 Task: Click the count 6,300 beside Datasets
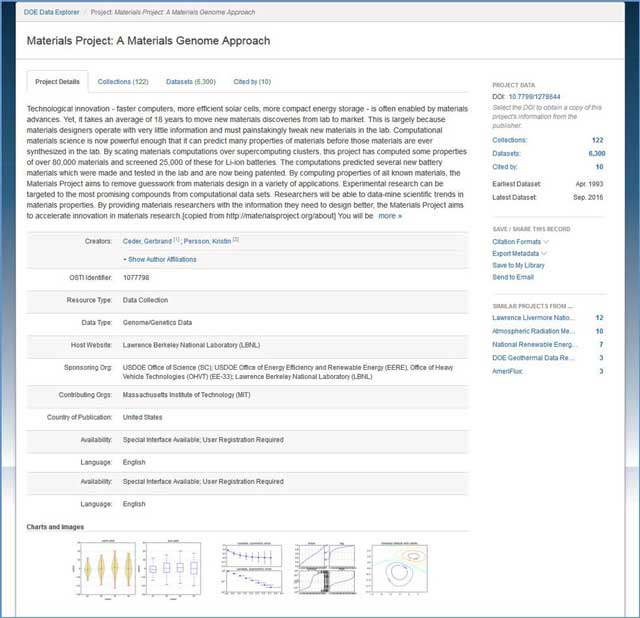click(x=597, y=153)
